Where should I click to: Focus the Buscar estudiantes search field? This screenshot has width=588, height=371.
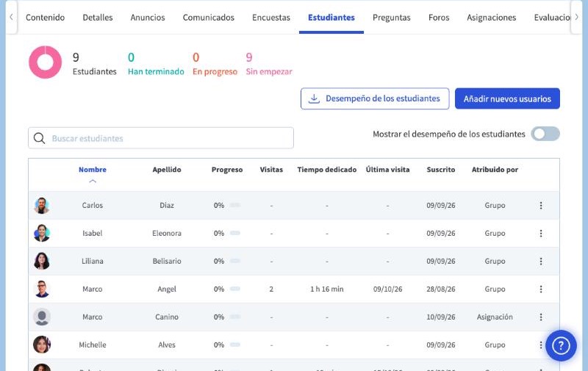[161, 138]
